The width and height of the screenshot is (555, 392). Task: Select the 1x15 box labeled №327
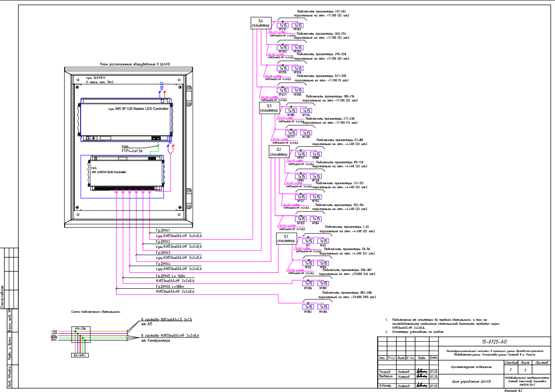[283, 90]
